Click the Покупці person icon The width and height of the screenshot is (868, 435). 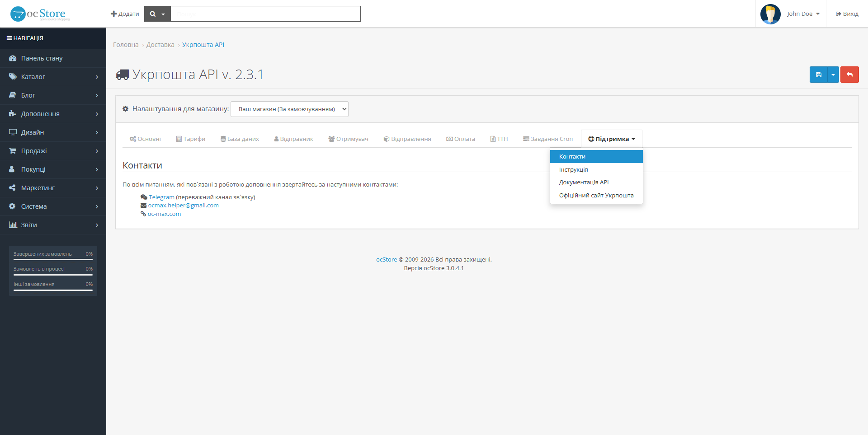tap(12, 169)
